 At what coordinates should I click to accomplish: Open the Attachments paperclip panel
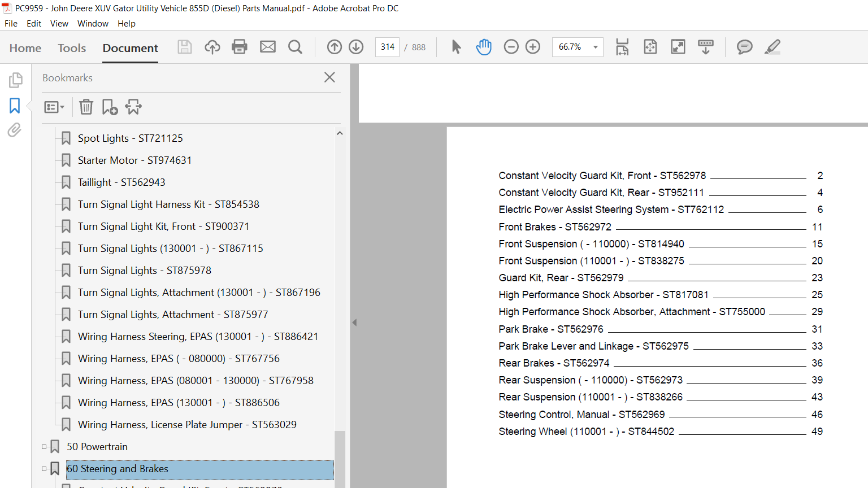click(x=15, y=130)
